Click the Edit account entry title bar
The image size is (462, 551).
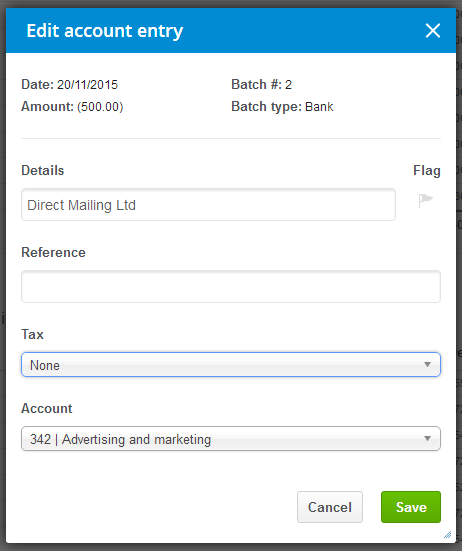(231, 31)
